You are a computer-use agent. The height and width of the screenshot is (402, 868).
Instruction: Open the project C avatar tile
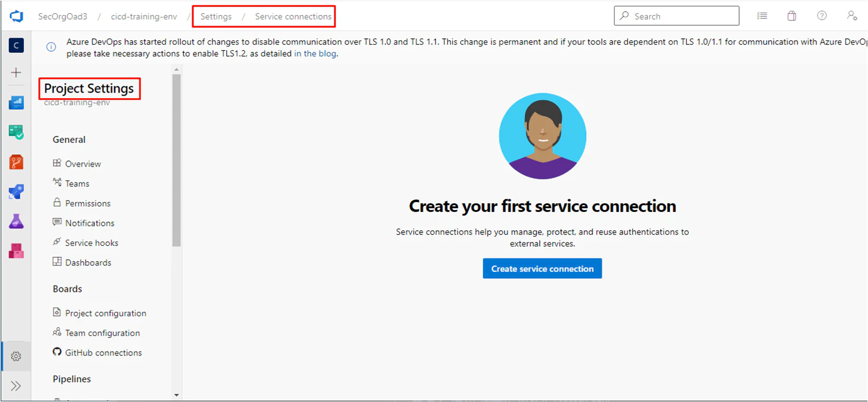click(16, 45)
